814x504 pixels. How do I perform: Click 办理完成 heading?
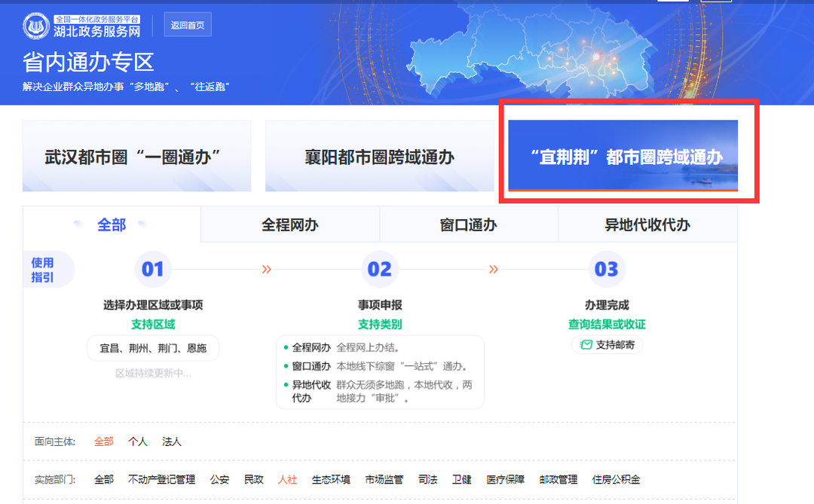(x=606, y=304)
